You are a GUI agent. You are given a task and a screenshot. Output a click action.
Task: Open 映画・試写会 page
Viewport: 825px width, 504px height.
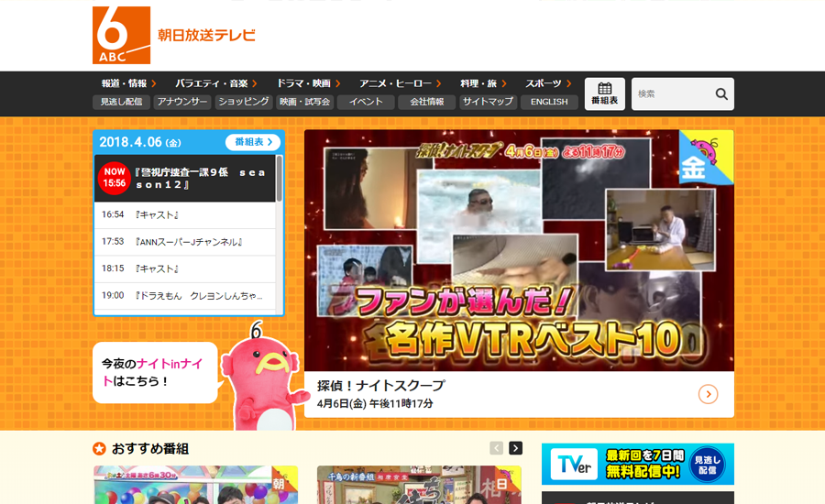point(304,102)
